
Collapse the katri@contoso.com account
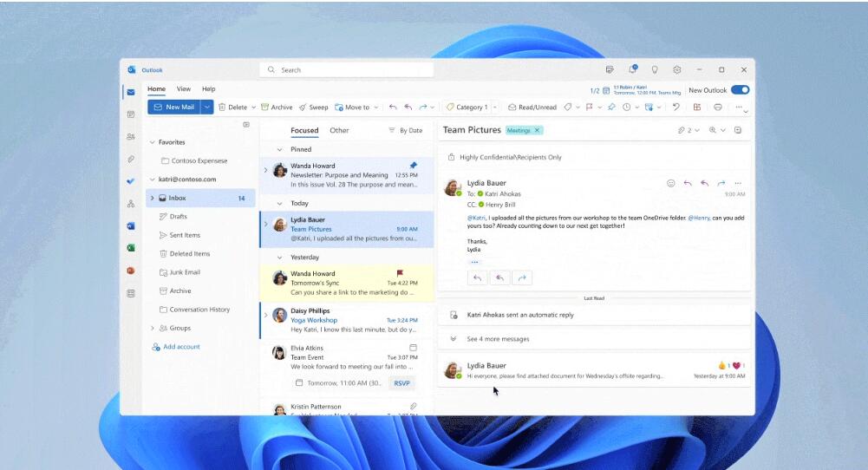(153, 180)
